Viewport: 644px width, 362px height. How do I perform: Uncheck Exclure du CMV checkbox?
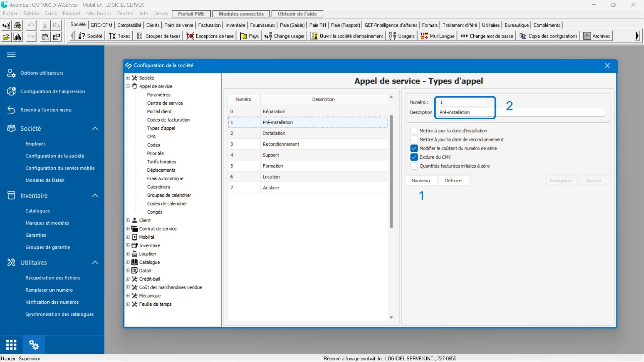click(414, 157)
